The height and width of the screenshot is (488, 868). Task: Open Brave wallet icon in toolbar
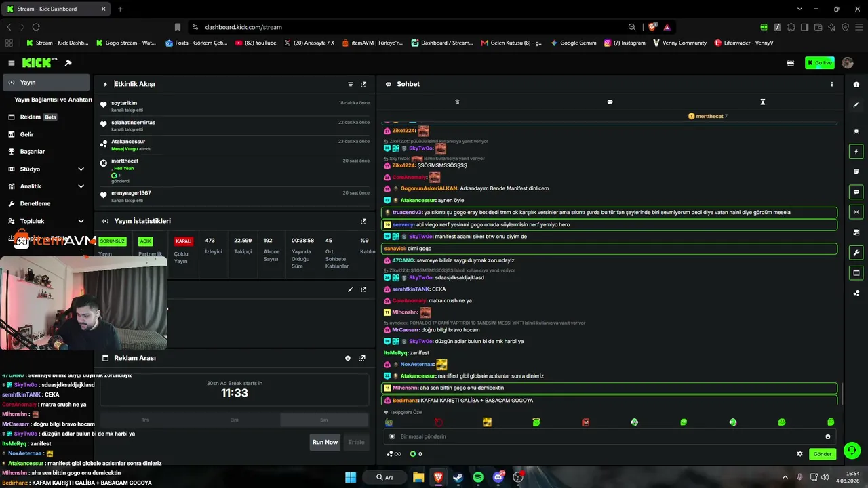pyautogui.click(x=818, y=27)
